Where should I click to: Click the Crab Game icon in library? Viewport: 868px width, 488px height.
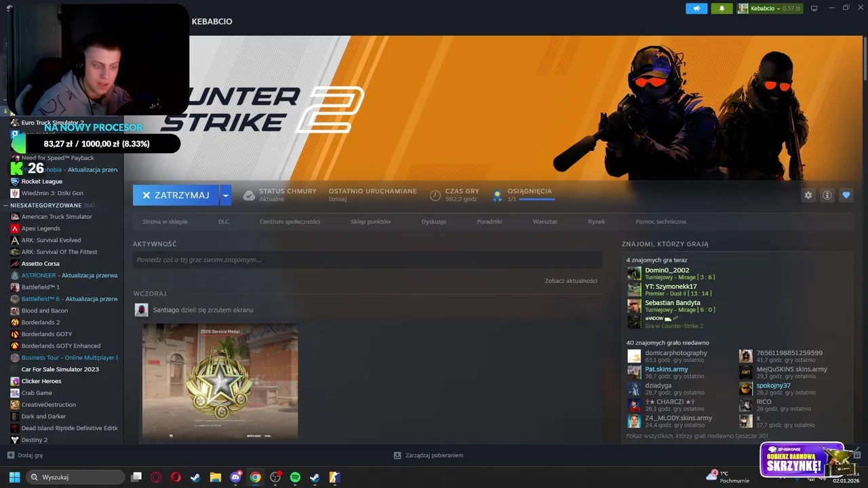tap(15, 393)
